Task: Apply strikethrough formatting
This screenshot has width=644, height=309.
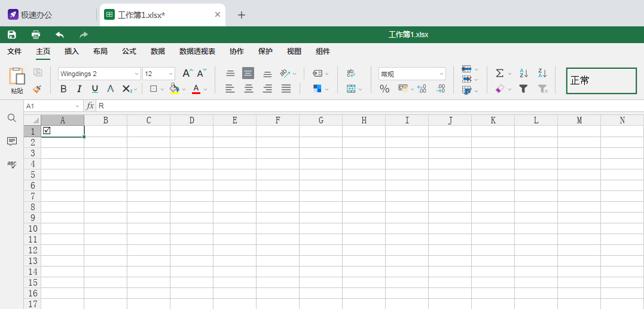Action: pos(111,89)
